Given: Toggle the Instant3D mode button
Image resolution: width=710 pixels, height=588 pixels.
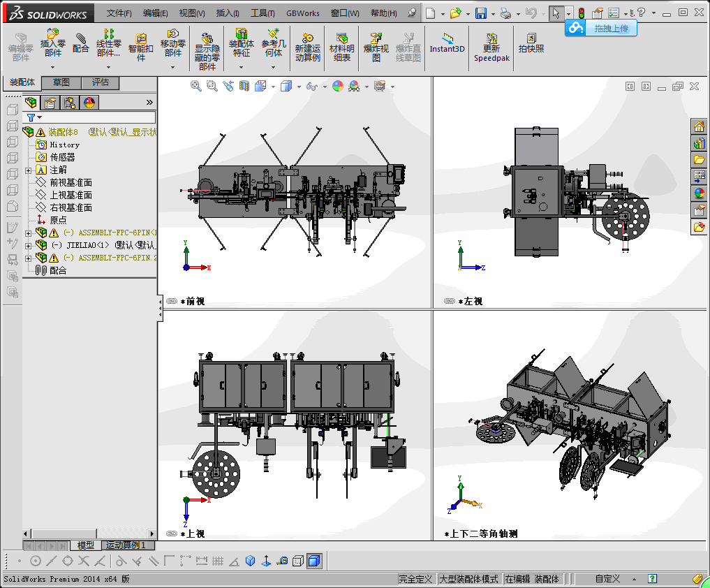Looking at the screenshot, I should [x=447, y=43].
